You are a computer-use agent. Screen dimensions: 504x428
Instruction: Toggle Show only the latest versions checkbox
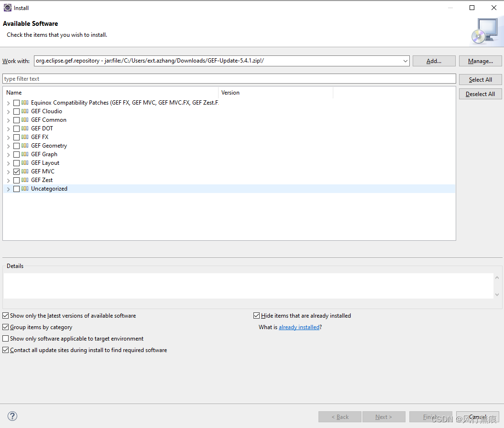point(5,316)
